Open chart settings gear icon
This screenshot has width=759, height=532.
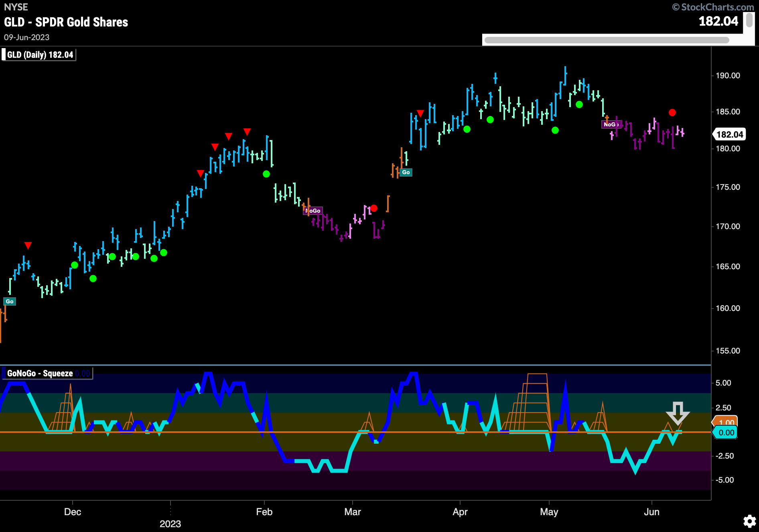[749, 521]
